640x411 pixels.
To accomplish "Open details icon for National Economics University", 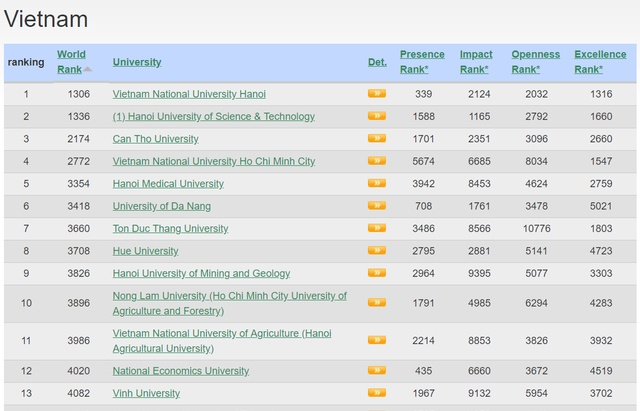I will [x=377, y=371].
